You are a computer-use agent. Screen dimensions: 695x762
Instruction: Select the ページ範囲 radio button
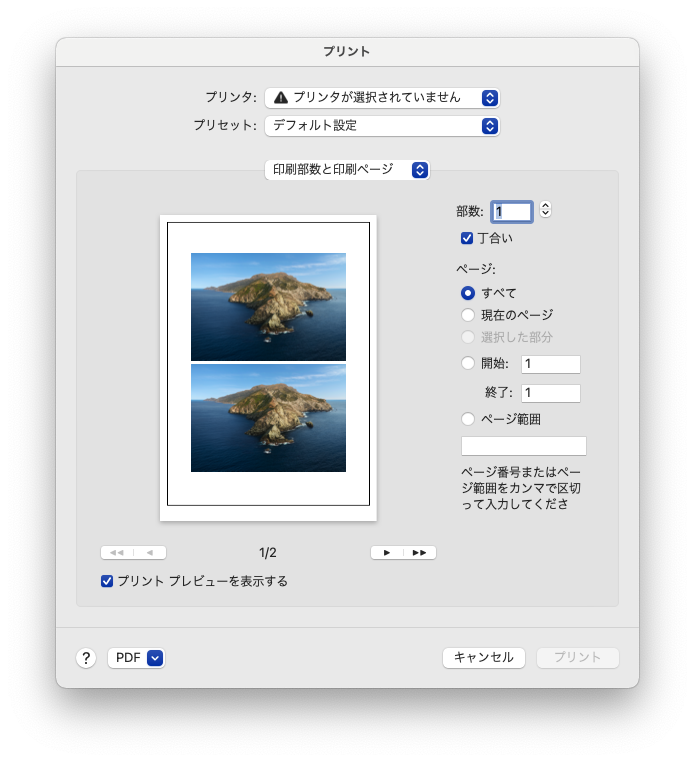pyautogui.click(x=468, y=419)
